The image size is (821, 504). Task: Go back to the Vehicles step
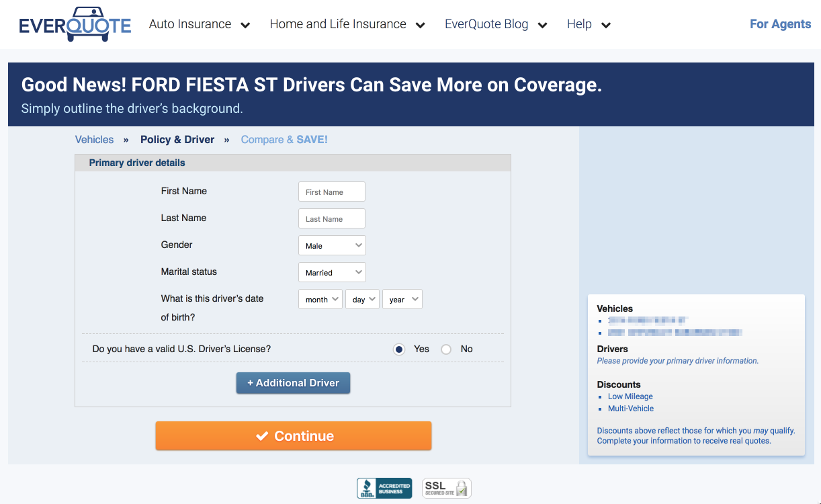click(94, 140)
